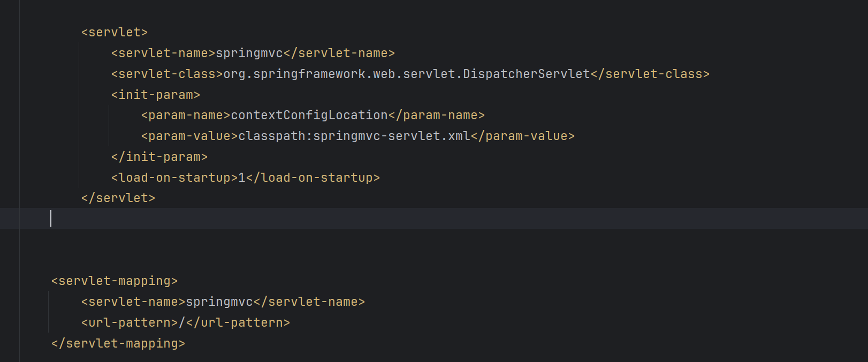868x362 pixels.
Task: Click the org.springframework.web.servlet.DispatcherServlet class name
Action: point(406,74)
